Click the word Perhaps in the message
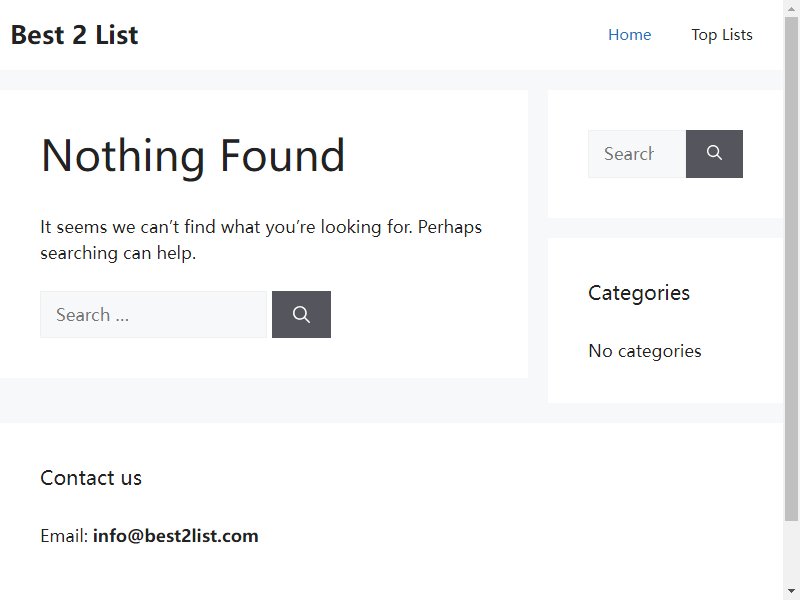Image resolution: width=800 pixels, height=600 pixels. coord(449,227)
